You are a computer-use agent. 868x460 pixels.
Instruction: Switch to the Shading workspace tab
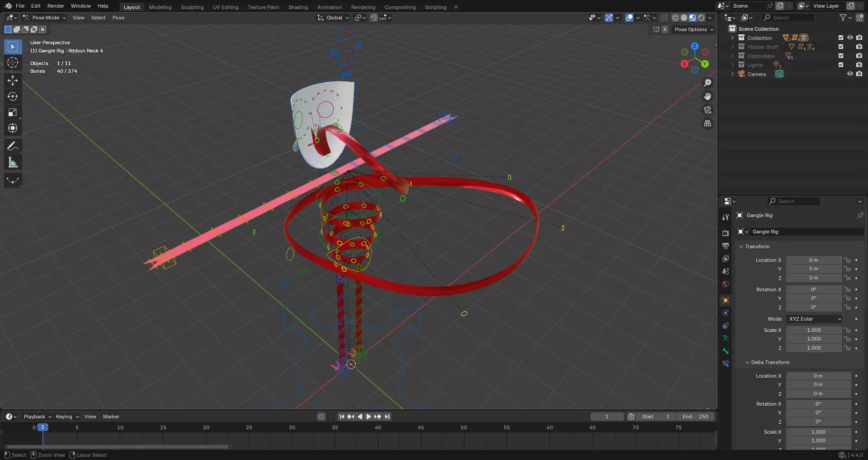tap(298, 7)
